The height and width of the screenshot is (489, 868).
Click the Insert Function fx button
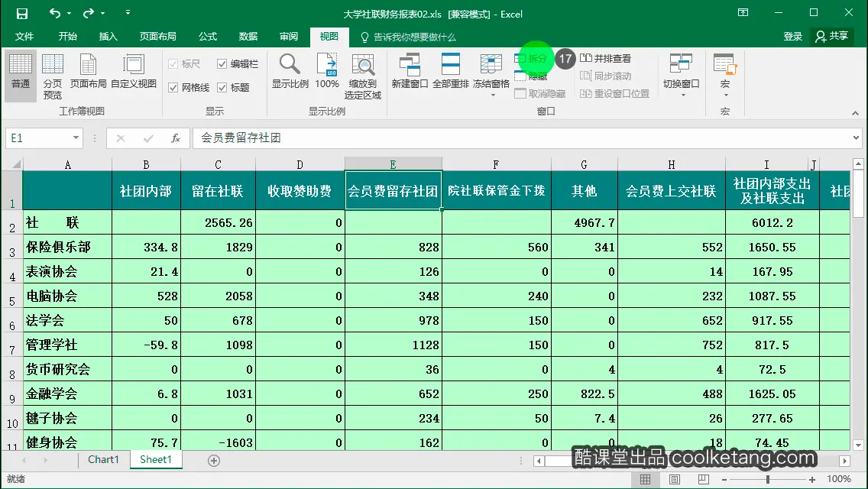pyautogui.click(x=176, y=138)
